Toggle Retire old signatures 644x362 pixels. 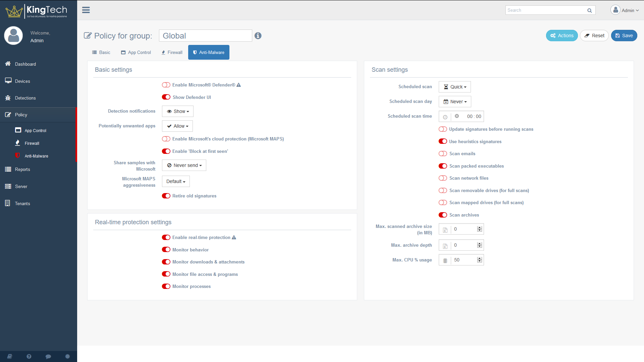click(x=166, y=196)
